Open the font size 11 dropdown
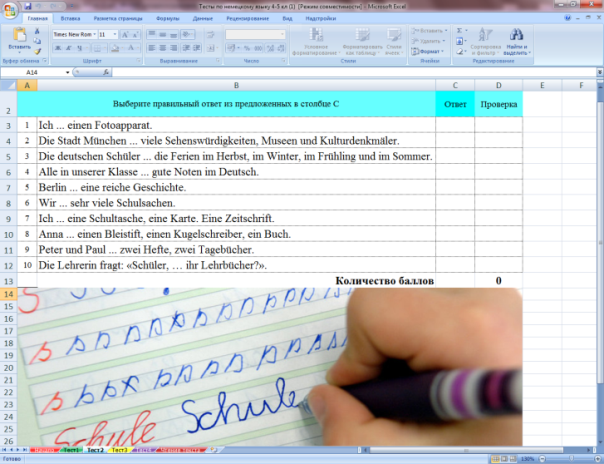 pyautogui.click(x=115, y=35)
